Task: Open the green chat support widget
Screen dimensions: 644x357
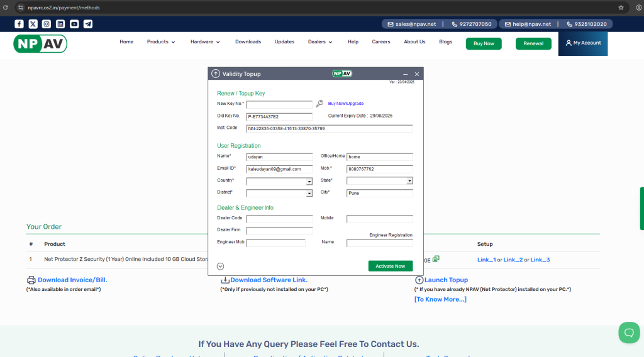Action: click(628, 332)
